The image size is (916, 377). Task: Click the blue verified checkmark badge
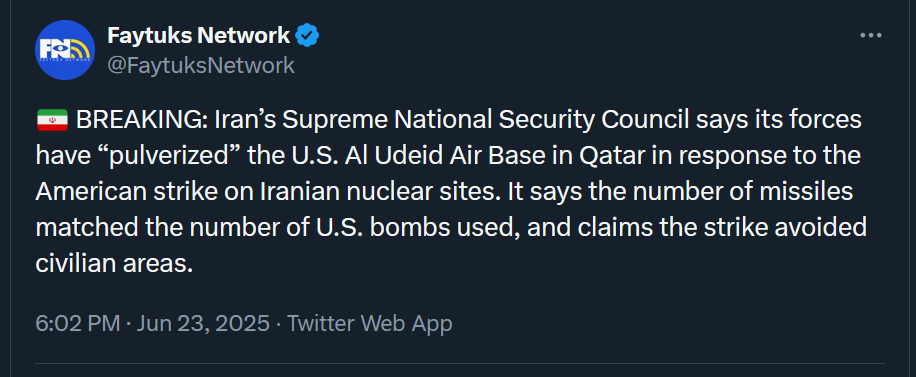[x=307, y=36]
